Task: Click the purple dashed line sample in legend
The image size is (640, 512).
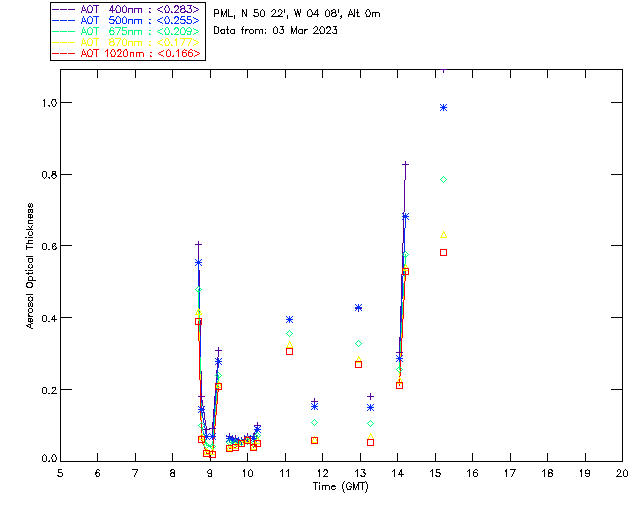Action: (64, 9)
